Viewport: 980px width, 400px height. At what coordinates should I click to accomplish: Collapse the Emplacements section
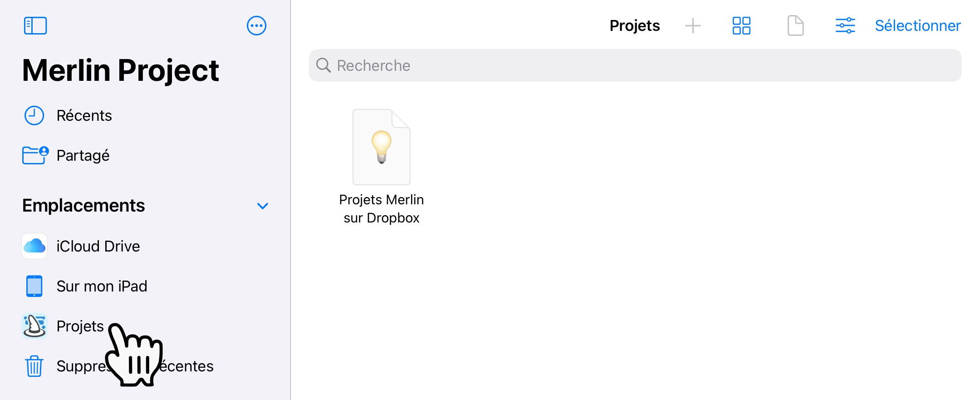pos(262,206)
